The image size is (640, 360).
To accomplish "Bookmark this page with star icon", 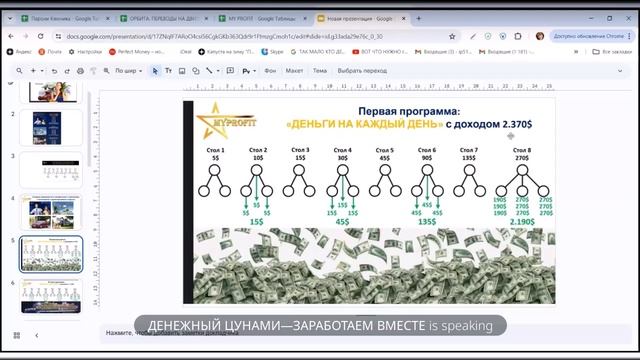I will (x=452, y=36).
